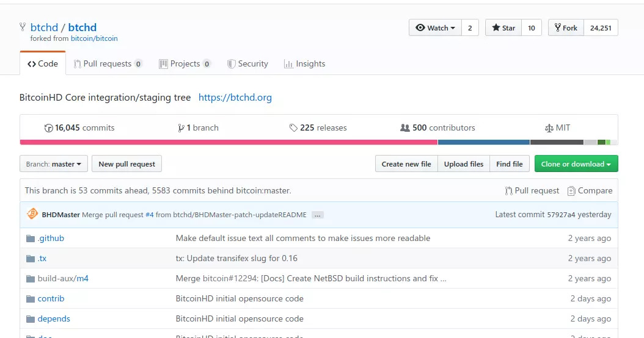
Task: Open contrib row's 'BitcoinHD initial opensource code' commit
Action: pos(240,298)
